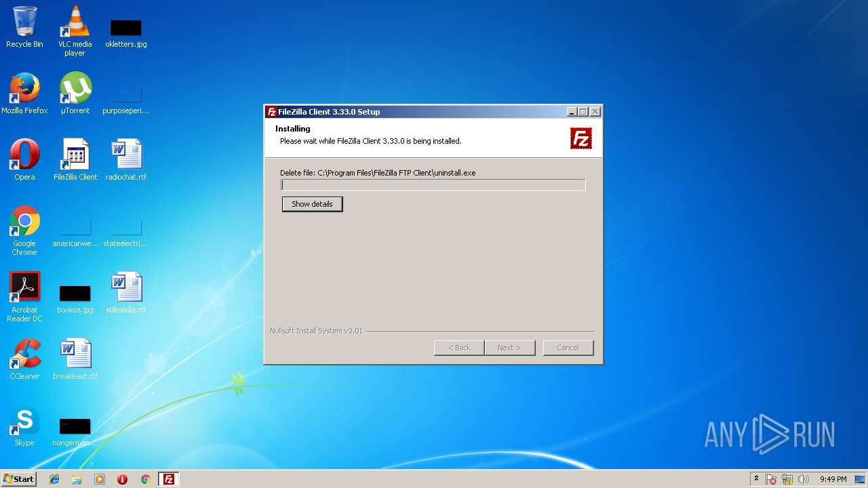Image resolution: width=868 pixels, height=488 pixels.
Task: Open the Start menu
Action: tap(18, 479)
